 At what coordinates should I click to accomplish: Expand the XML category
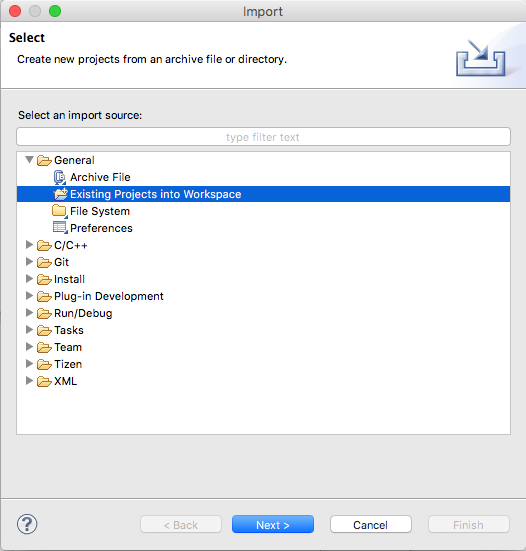[30, 381]
